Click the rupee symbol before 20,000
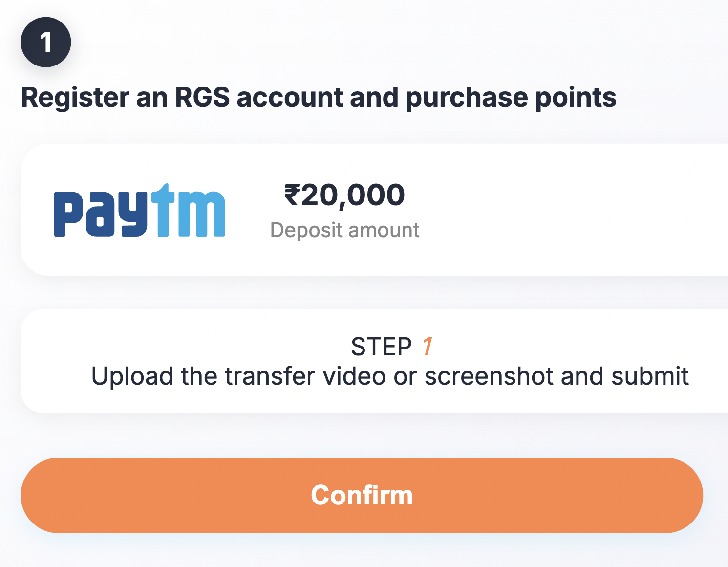728x567 pixels. (292, 195)
